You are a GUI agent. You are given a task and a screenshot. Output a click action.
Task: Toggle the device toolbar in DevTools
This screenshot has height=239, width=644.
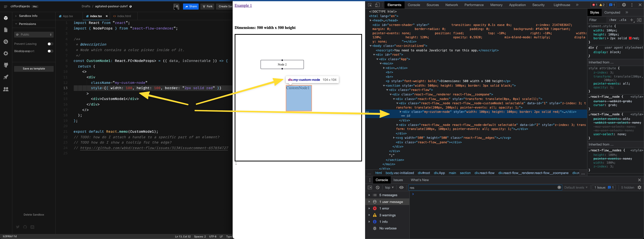[377, 5]
